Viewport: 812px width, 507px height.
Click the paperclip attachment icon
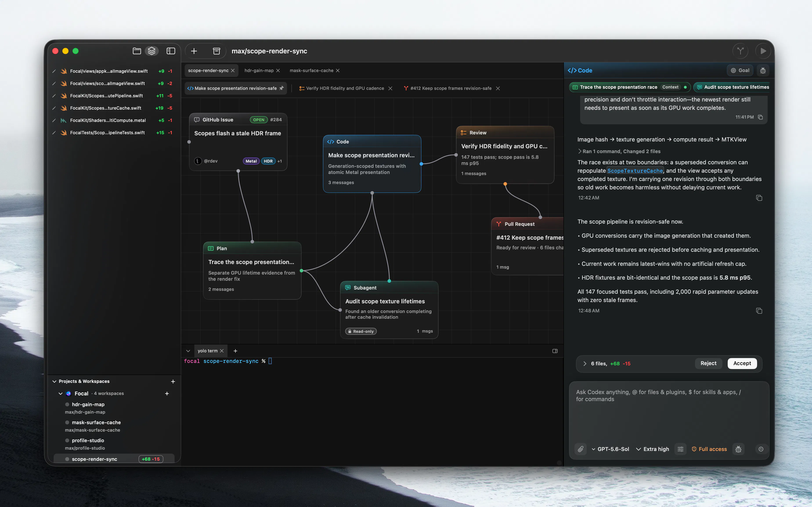(x=580, y=449)
